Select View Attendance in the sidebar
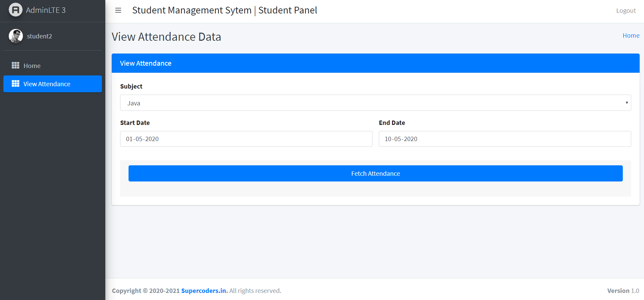Screen dimensions: 644x300 tap(52, 84)
